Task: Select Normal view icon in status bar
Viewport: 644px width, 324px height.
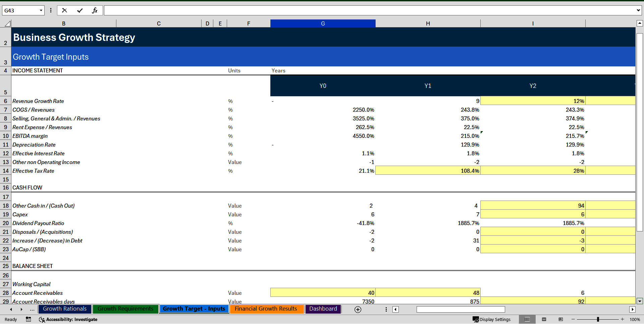Action: point(527,319)
